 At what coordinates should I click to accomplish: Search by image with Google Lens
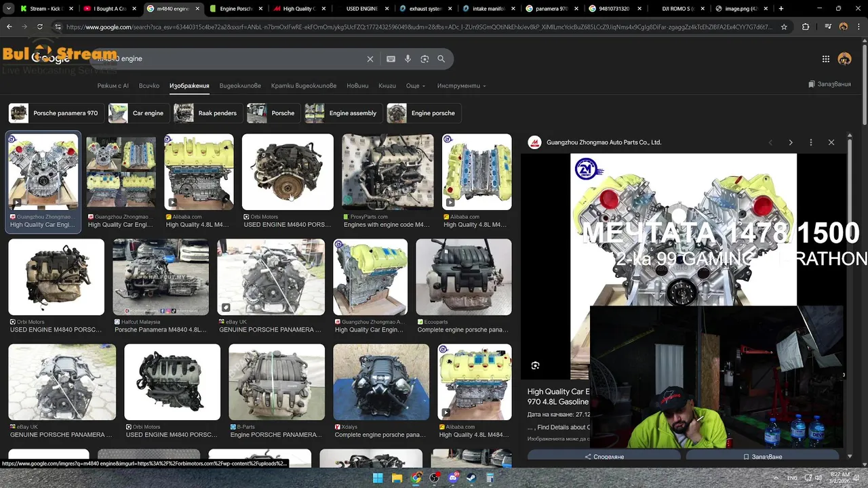(425, 59)
